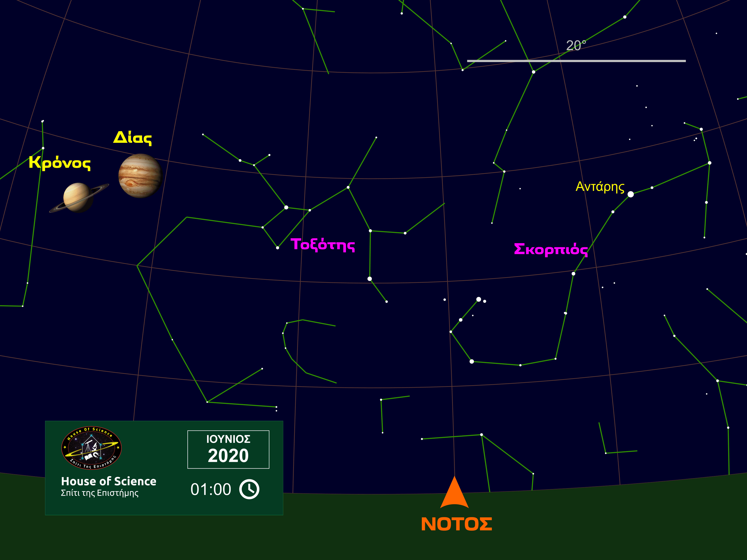Click the clock icon beside 01:00
The width and height of the screenshot is (747, 560).
[x=249, y=489]
